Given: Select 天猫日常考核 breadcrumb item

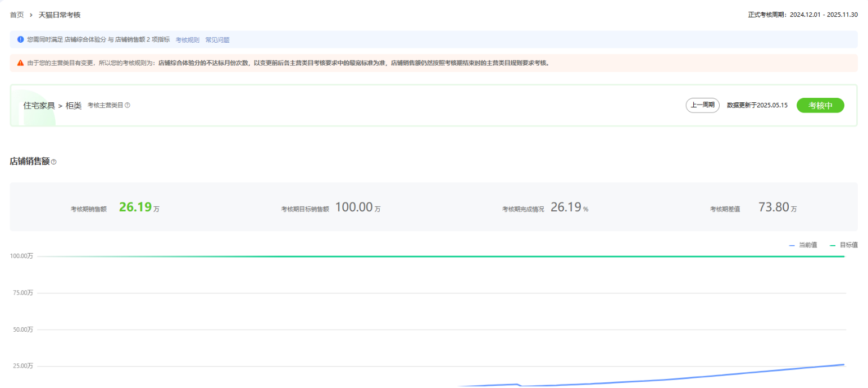Looking at the screenshot, I should click(60, 15).
